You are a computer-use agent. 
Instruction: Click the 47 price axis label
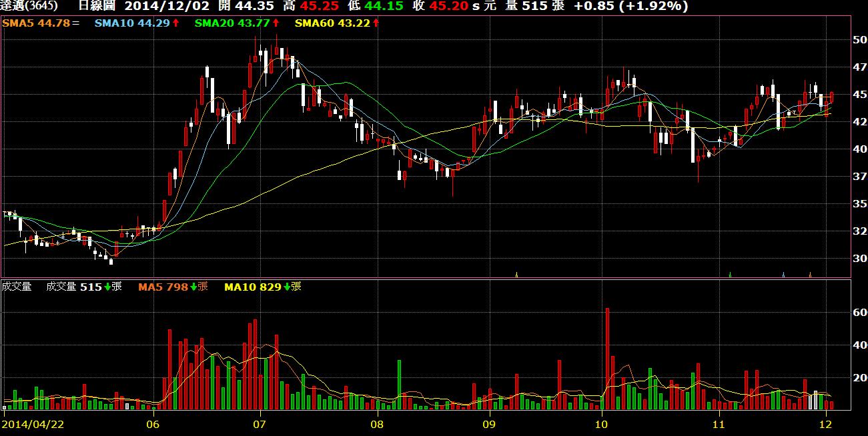[859, 67]
